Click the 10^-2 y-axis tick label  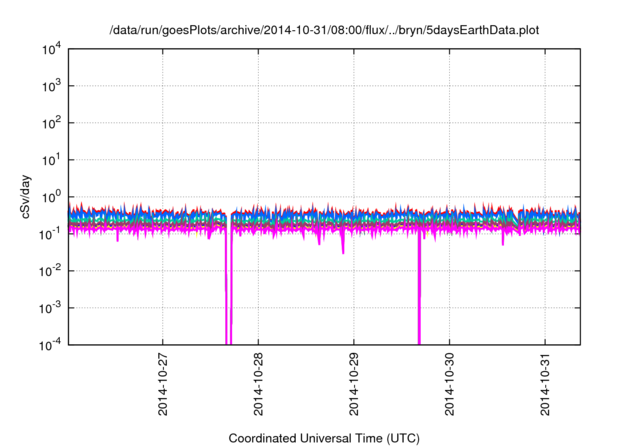[50, 271]
